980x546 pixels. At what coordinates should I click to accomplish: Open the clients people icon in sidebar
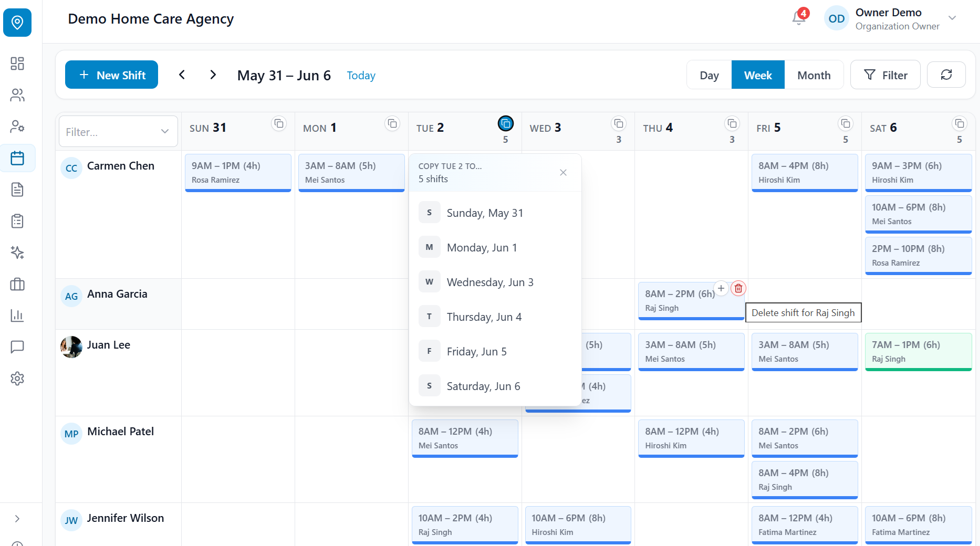click(x=17, y=95)
